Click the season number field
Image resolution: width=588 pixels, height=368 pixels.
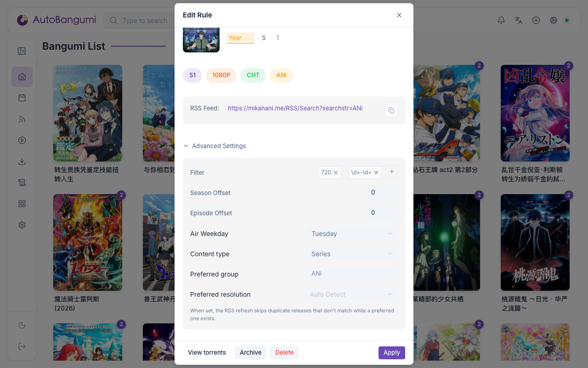click(278, 38)
